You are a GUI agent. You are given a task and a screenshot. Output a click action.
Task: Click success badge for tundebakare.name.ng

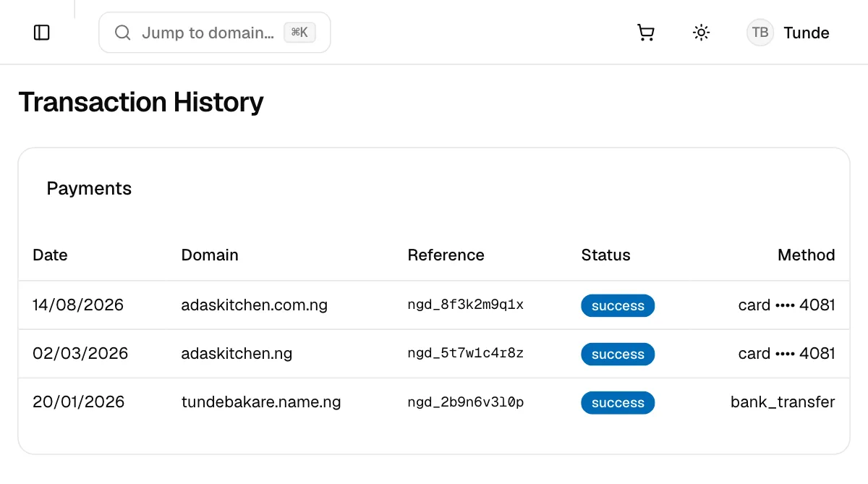pyautogui.click(x=618, y=403)
